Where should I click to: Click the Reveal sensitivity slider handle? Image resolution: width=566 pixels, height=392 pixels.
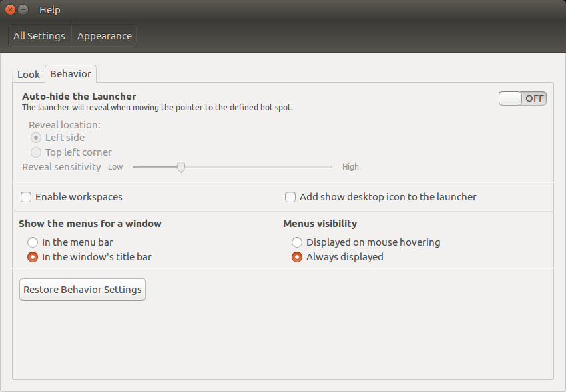click(x=181, y=167)
